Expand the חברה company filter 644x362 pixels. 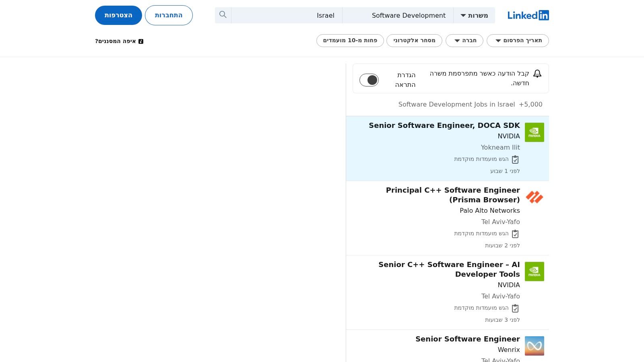coord(464,41)
